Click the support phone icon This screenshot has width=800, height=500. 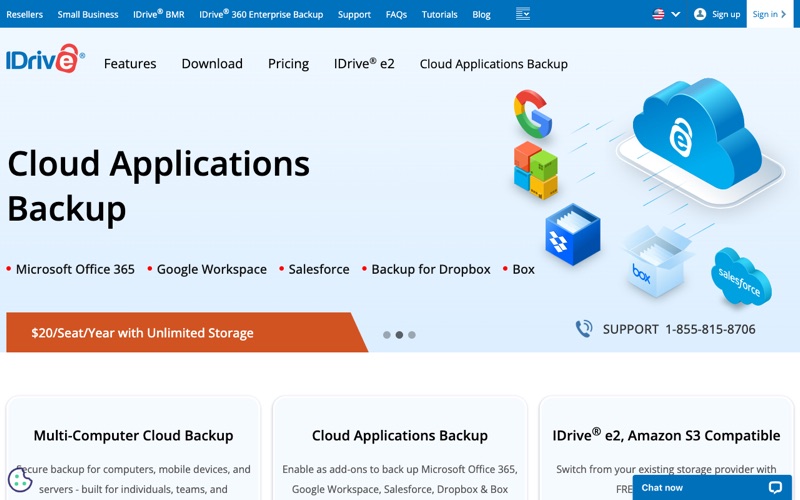click(584, 329)
